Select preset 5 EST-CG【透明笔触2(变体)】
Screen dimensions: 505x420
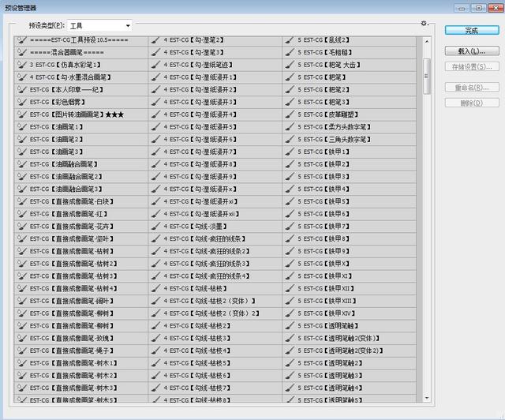[x=349, y=338]
